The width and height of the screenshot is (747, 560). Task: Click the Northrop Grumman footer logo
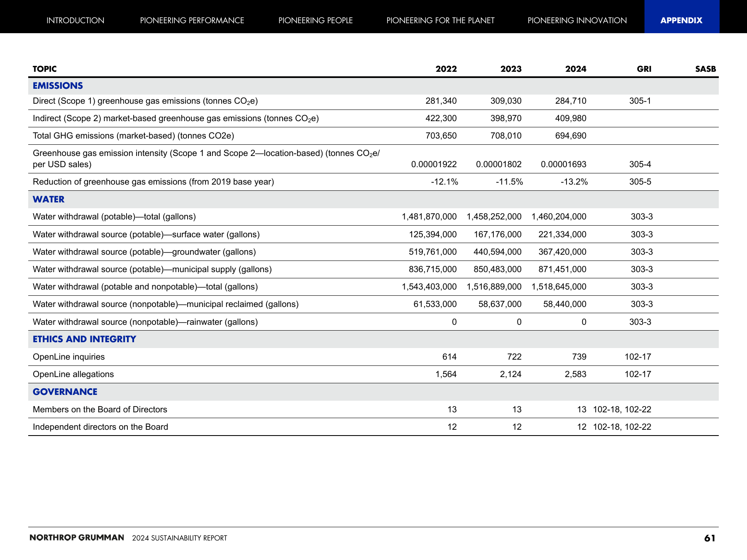coord(77,538)
